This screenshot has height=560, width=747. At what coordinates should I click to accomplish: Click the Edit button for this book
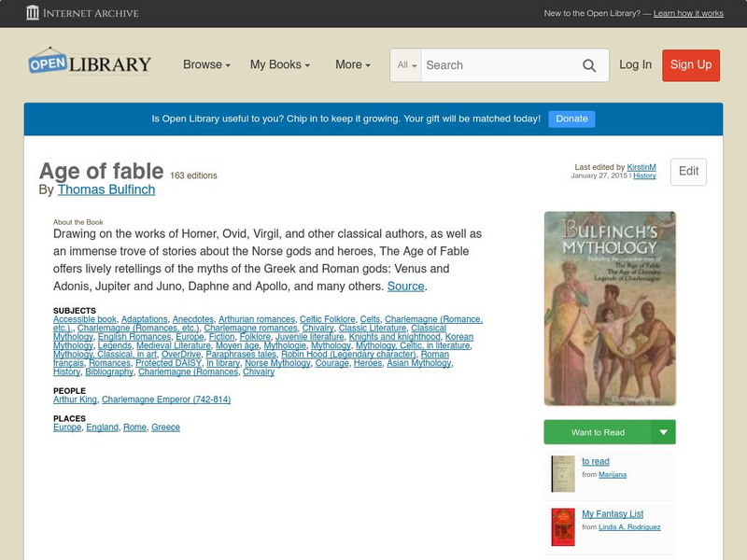pos(688,171)
